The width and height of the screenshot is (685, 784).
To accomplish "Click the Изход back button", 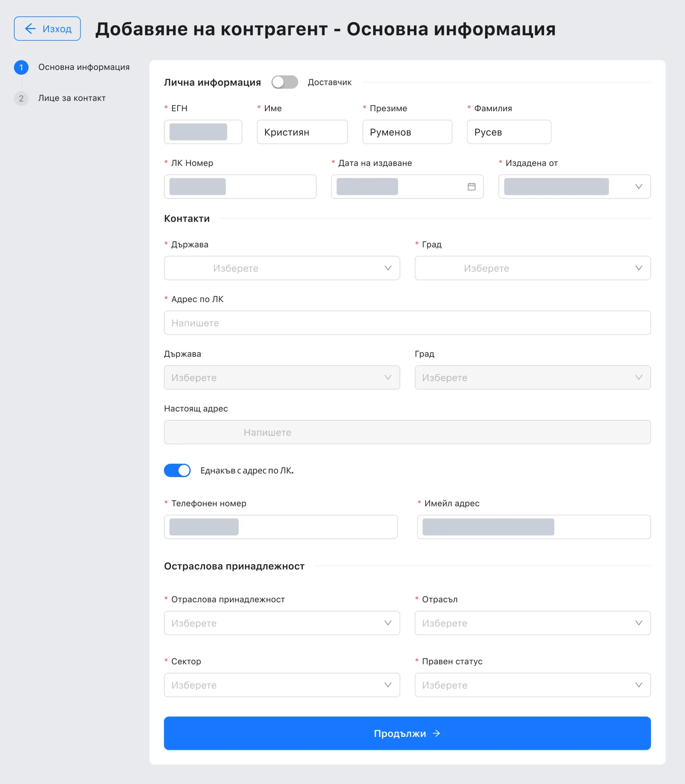I will (x=47, y=29).
